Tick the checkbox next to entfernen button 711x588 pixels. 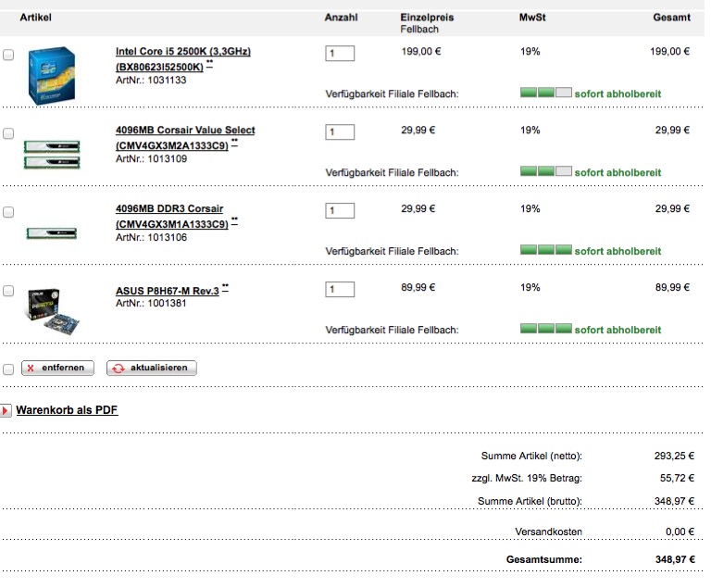[8, 369]
